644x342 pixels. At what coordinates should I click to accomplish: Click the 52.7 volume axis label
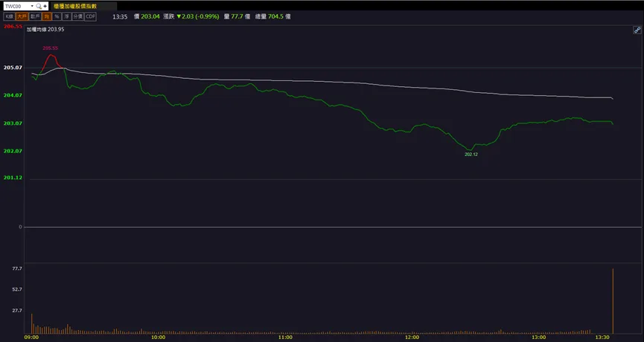pyautogui.click(x=17, y=289)
